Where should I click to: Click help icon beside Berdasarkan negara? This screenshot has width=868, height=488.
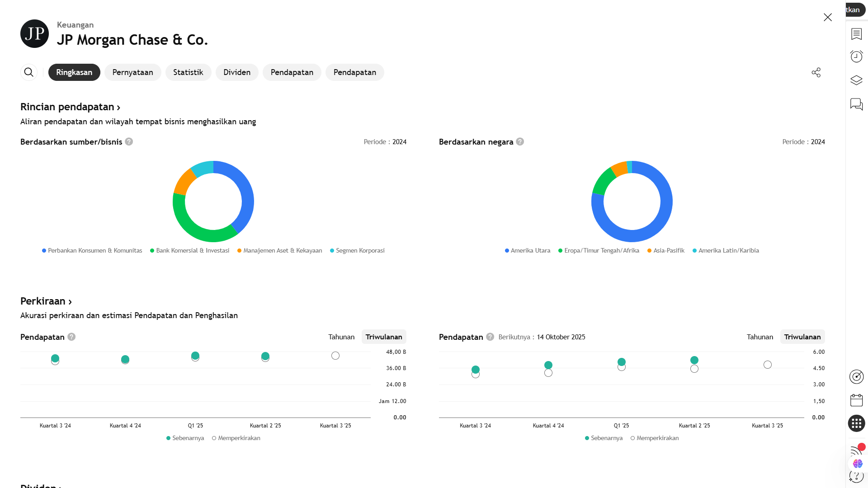click(x=520, y=142)
